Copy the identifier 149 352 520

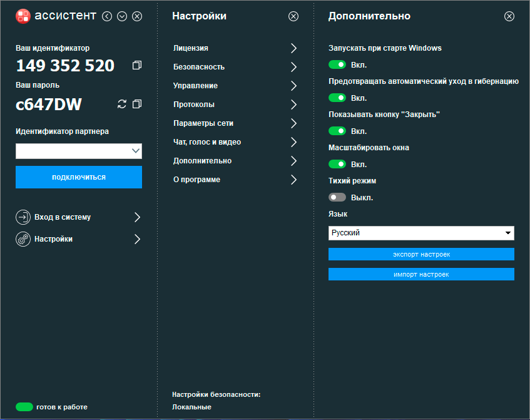[x=137, y=66]
